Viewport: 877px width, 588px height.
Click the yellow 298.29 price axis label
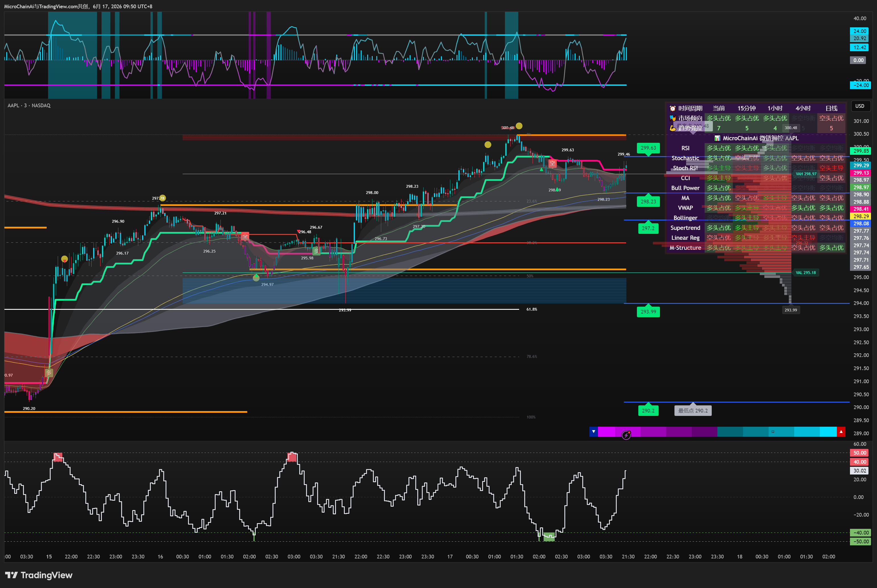[861, 216]
